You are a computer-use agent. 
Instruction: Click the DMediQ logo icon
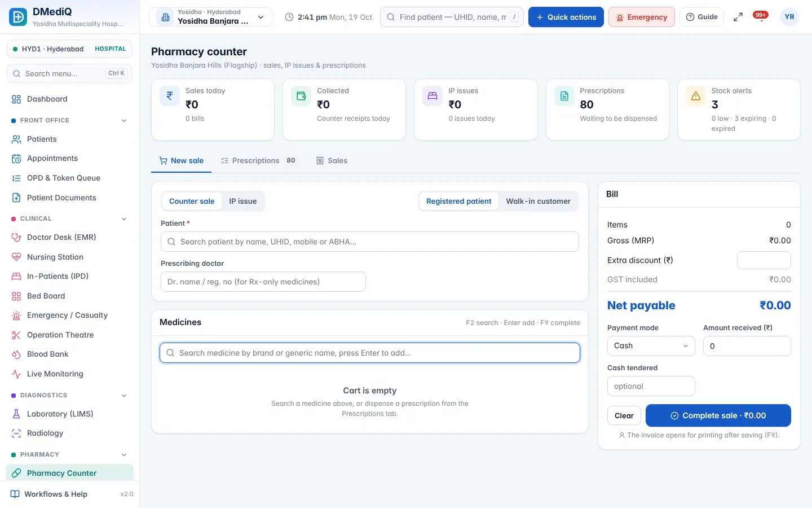18,17
